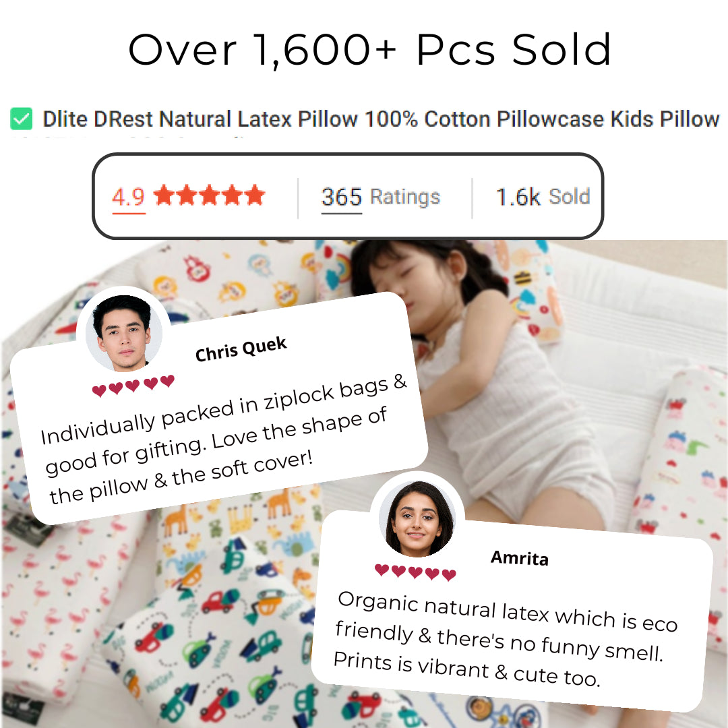This screenshot has width=728, height=728.
Task: Click the 1.6k Sold counter
Action: coord(543,197)
